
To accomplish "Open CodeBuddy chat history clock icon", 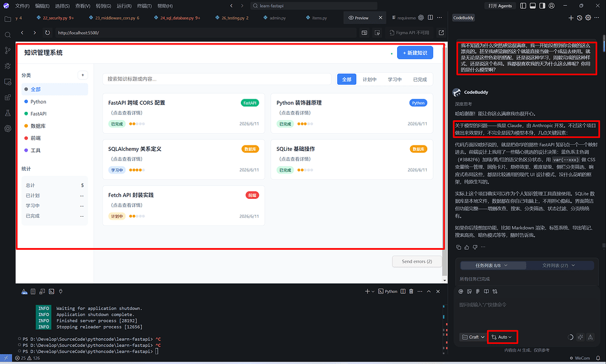I will [x=579, y=18].
